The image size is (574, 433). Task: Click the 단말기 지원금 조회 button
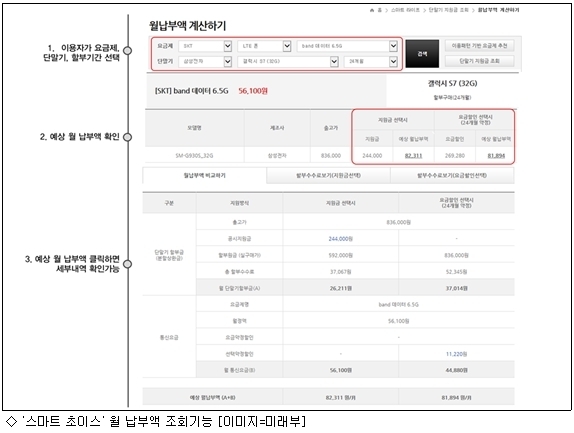pyautogui.click(x=479, y=61)
